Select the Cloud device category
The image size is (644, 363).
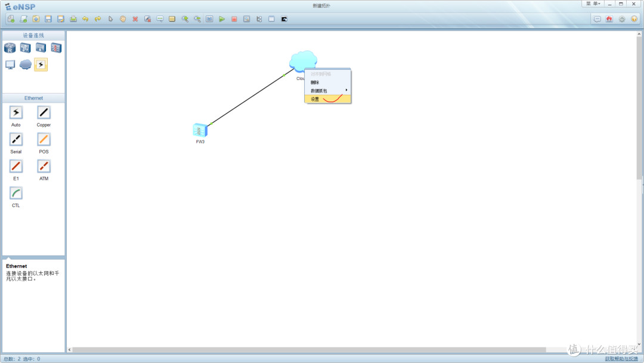coord(26,64)
